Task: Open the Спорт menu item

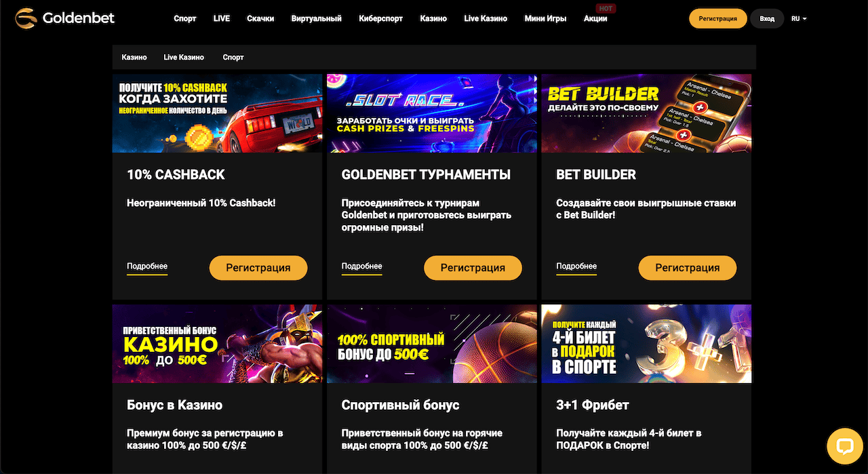Action: coord(184,19)
